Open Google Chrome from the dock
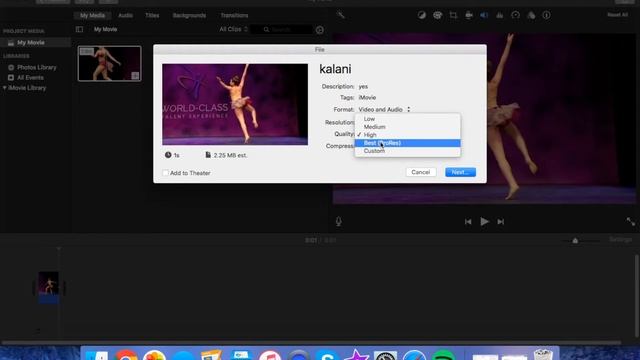Screen dimensions: 640x360 [126, 355]
